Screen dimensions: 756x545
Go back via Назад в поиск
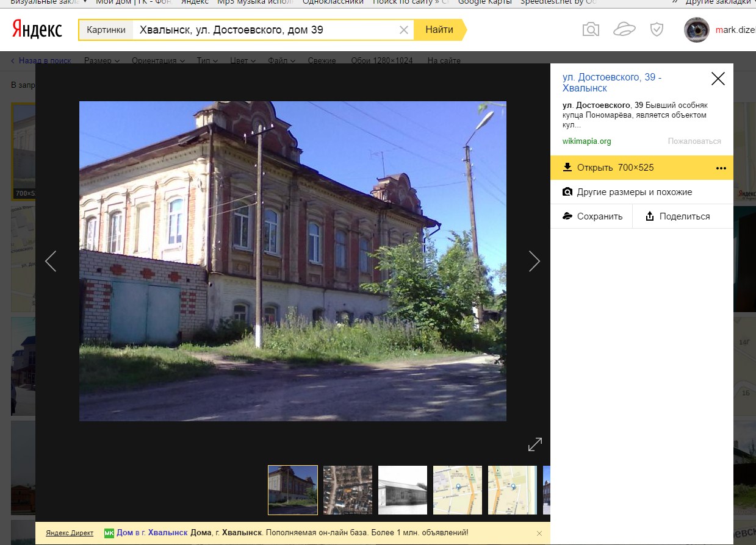41,61
